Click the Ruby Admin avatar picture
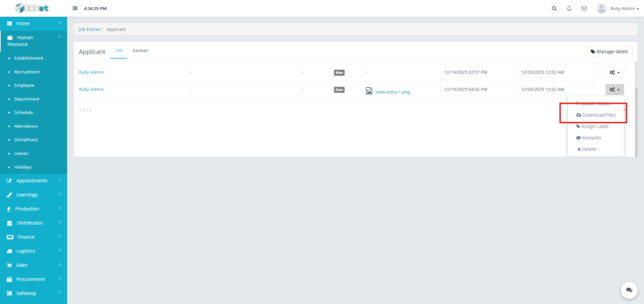This screenshot has height=304, width=644. 602,8
